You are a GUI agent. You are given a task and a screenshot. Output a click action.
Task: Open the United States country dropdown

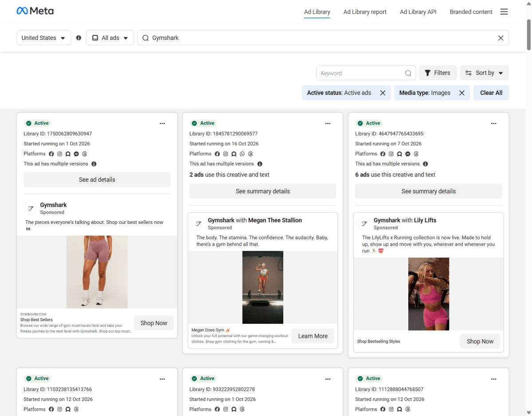(43, 38)
